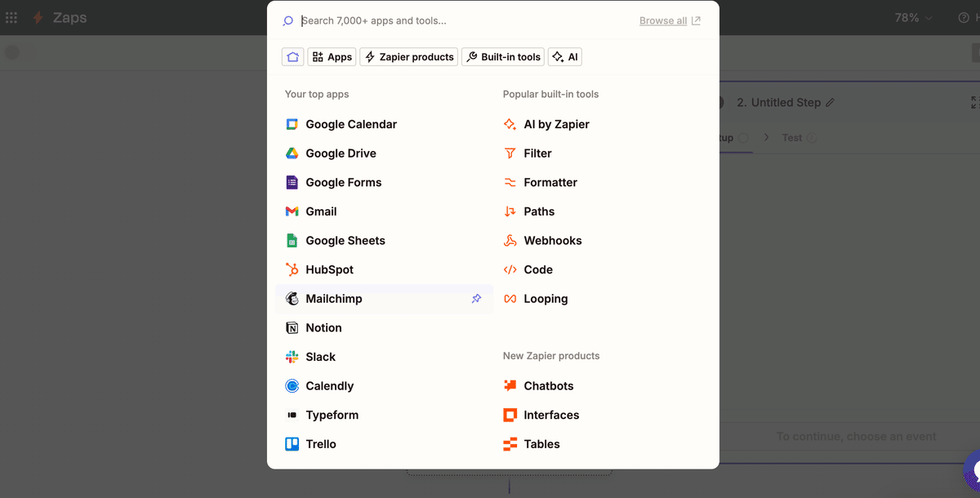Select the Interfaces product label
Screen dimensions: 980x498
pyautogui.click(x=552, y=416)
